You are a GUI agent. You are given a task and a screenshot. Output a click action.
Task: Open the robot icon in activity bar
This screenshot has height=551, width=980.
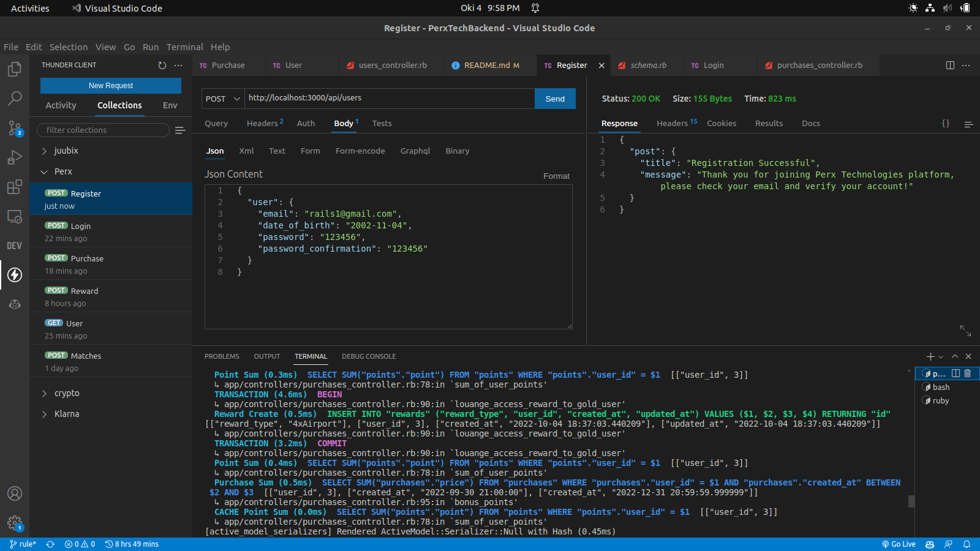(15, 304)
